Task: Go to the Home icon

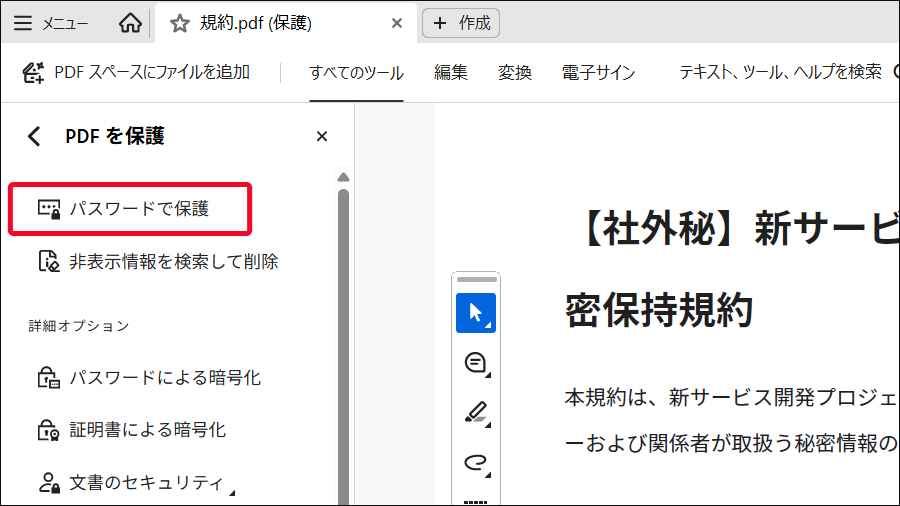Action: (130, 23)
